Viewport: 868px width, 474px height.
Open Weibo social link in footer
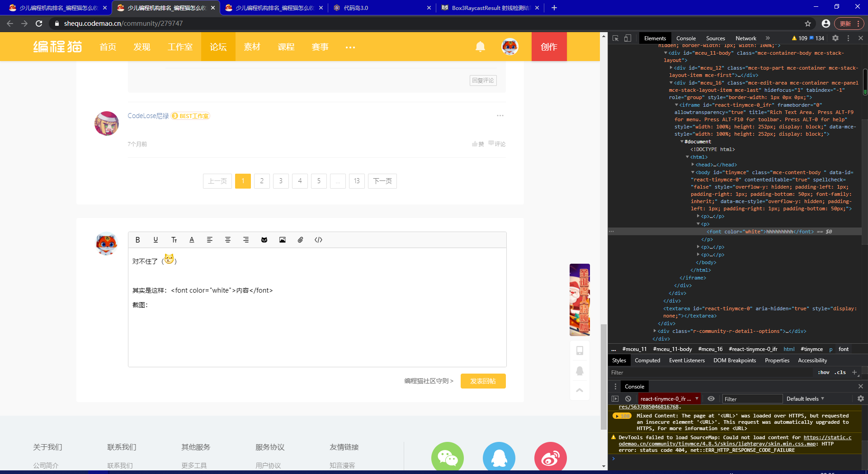pos(551,458)
